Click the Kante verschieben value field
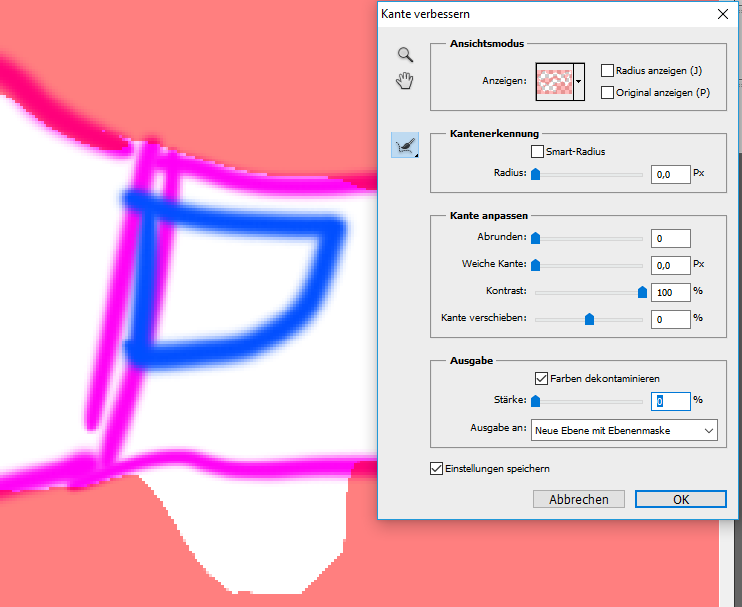This screenshot has height=607, width=742. (x=671, y=319)
